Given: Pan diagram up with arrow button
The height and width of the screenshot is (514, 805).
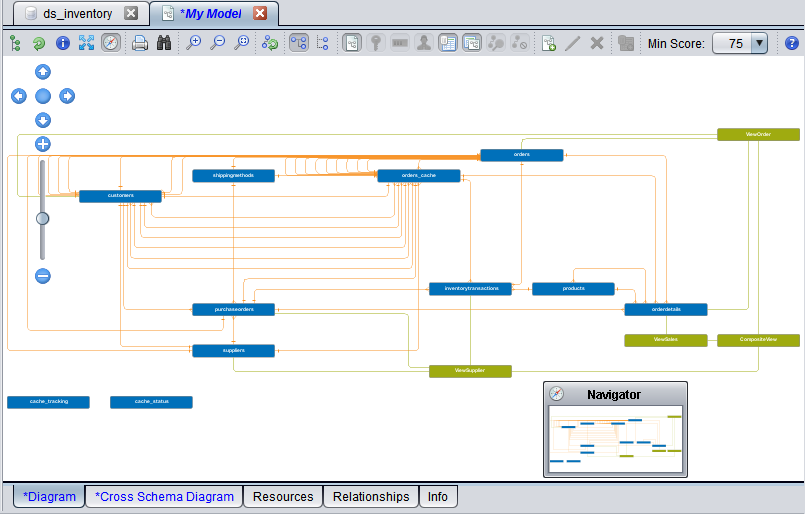Looking at the screenshot, I should (x=43, y=71).
